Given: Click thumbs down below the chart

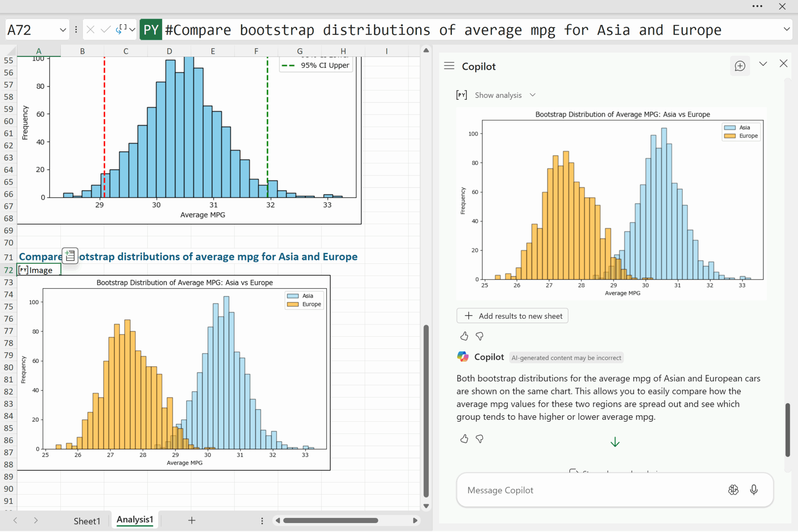Looking at the screenshot, I should point(480,336).
